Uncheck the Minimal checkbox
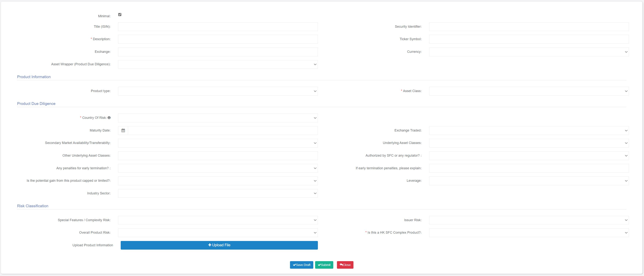This screenshot has height=276, width=644. (120, 15)
